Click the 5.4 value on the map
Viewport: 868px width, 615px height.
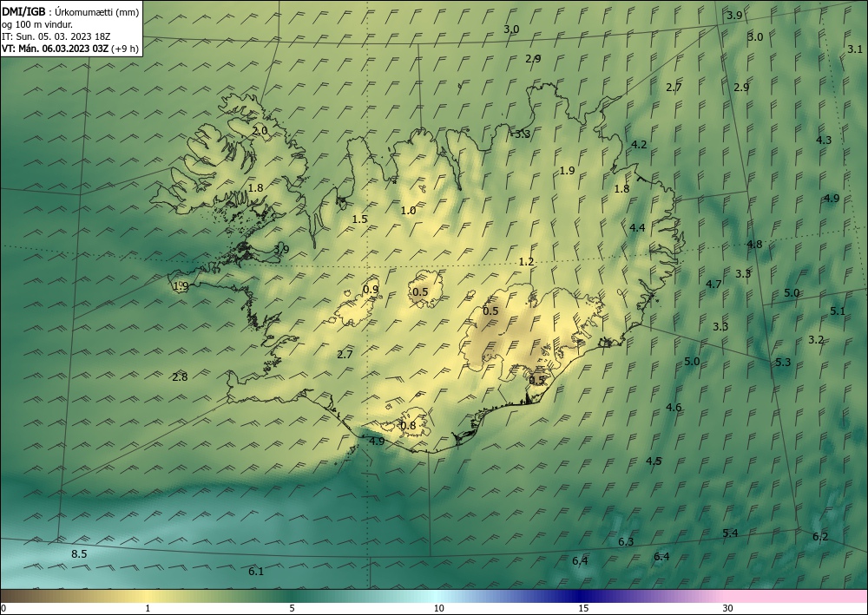pyautogui.click(x=730, y=533)
